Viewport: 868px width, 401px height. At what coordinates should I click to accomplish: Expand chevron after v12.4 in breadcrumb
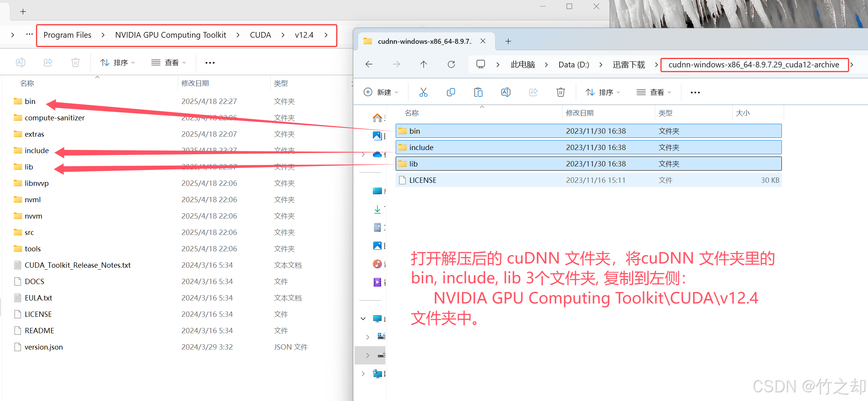click(x=326, y=35)
